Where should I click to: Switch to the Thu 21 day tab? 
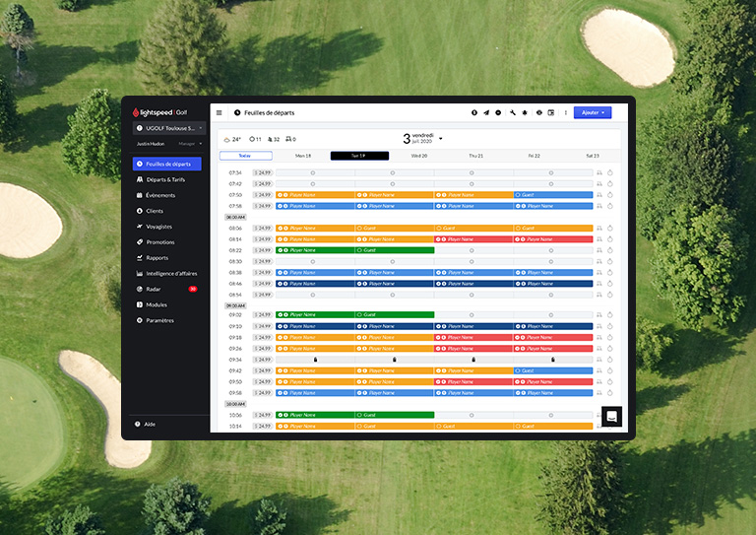[475, 156]
